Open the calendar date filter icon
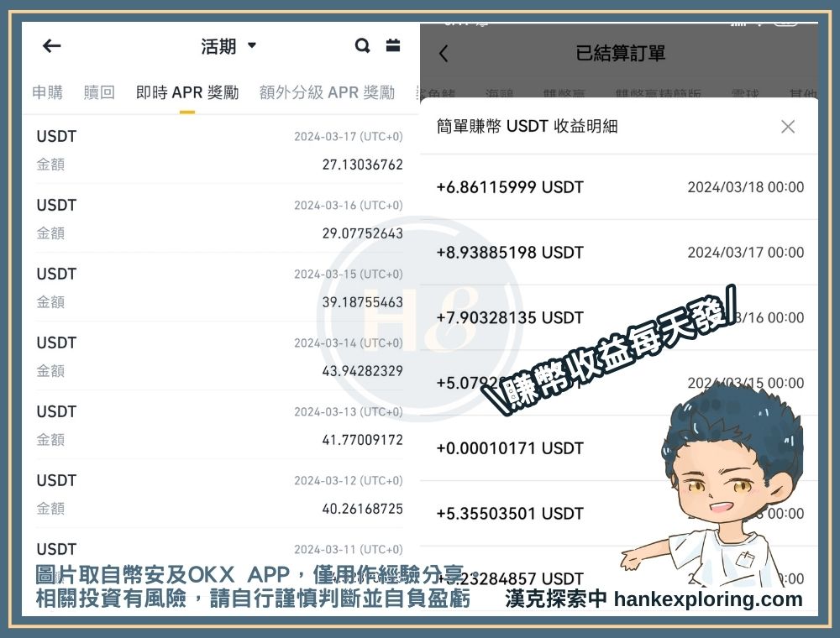Viewport: 840px width, 638px height. click(x=393, y=45)
